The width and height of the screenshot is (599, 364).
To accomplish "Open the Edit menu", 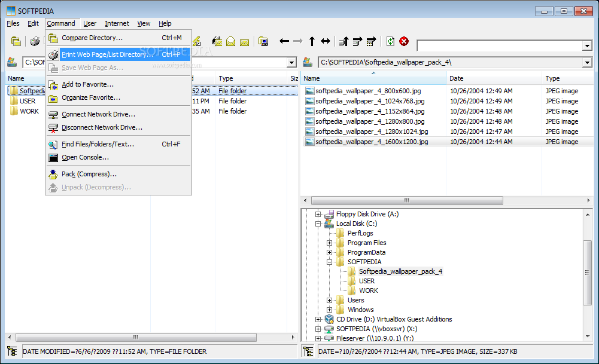I will [34, 23].
